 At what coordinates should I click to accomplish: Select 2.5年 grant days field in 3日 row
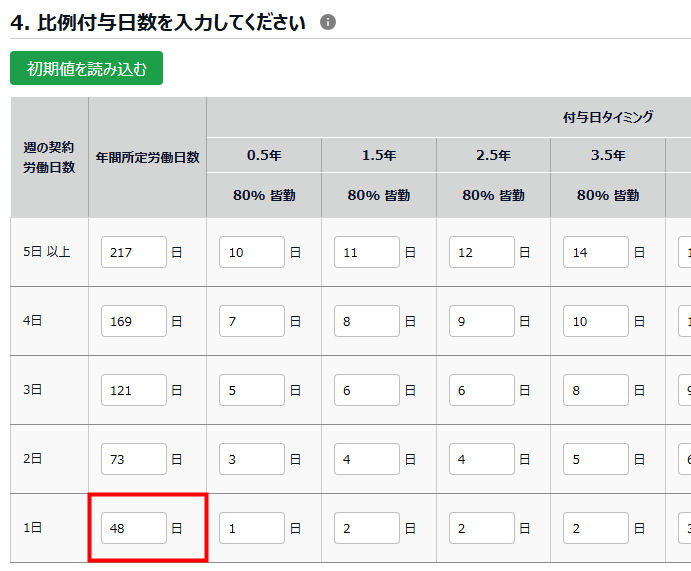[x=482, y=390]
